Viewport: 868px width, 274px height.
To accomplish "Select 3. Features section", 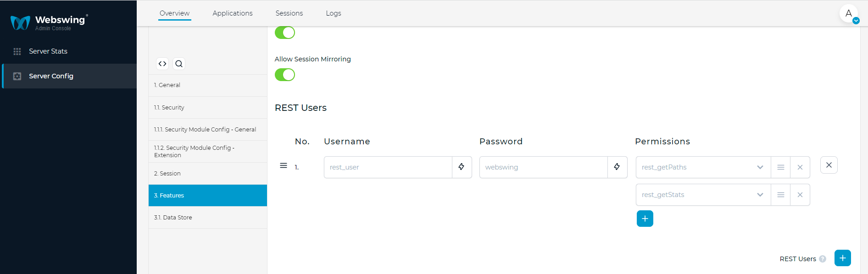I will coord(208,196).
